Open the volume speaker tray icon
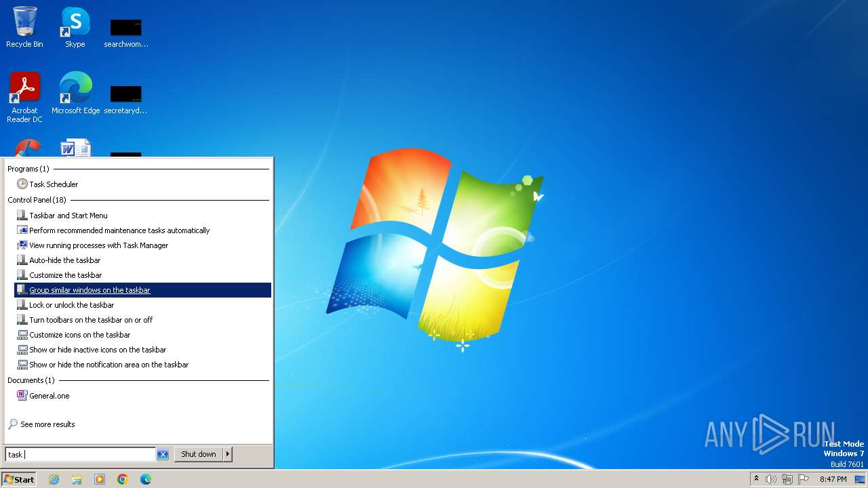The width and height of the screenshot is (868, 488). (771, 479)
